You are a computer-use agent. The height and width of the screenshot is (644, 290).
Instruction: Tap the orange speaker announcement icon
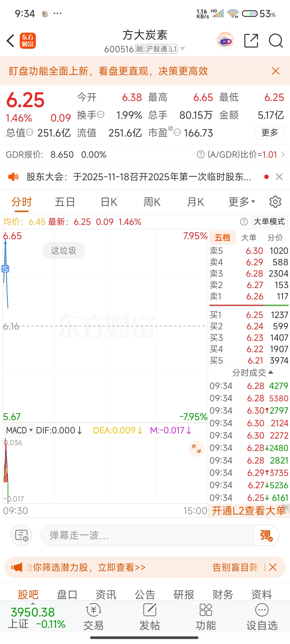point(13,177)
